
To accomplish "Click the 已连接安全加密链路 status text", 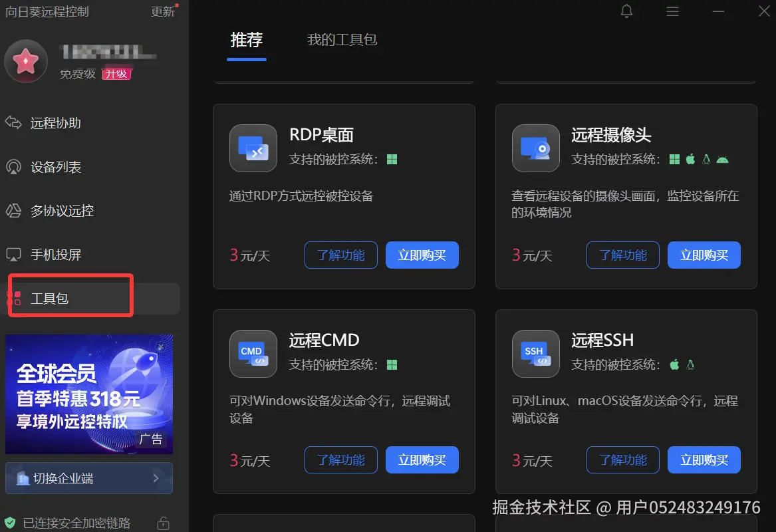I will pyautogui.click(x=76, y=523).
